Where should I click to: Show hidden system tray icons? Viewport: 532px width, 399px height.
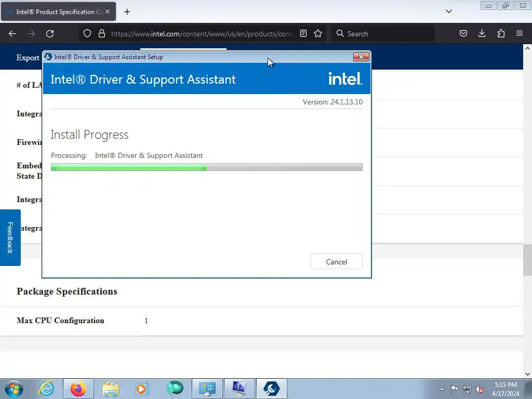[442, 389]
